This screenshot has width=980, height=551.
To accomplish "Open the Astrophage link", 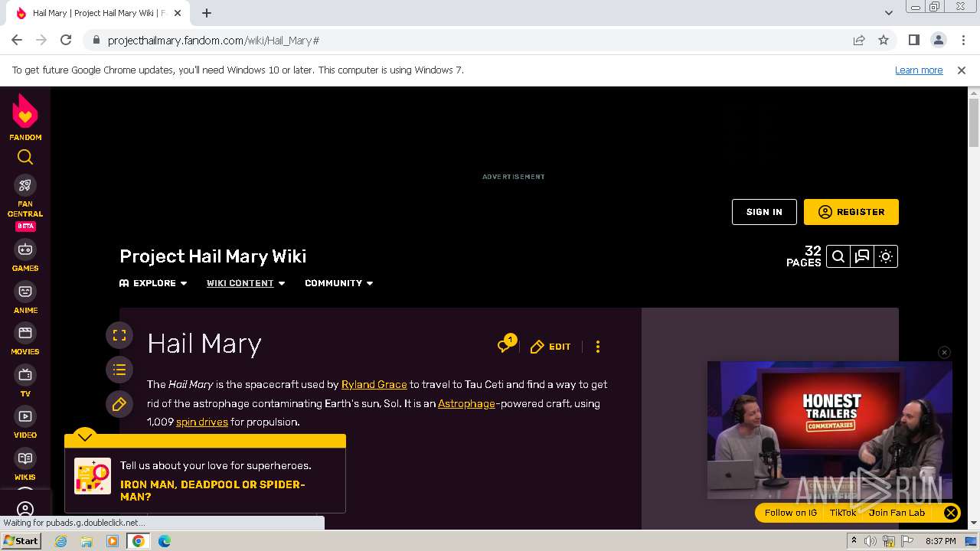I will point(466,403).
